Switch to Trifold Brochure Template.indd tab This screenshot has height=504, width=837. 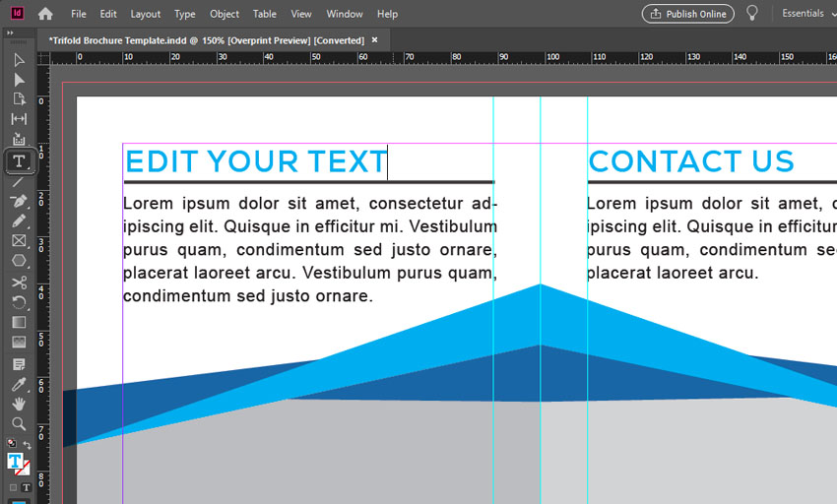(207, 40)
